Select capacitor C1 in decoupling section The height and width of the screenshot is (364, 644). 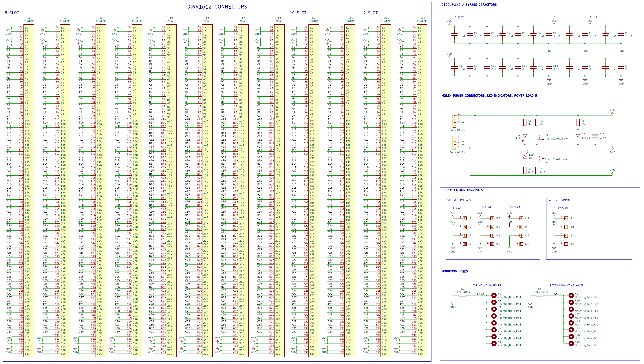[x=454, y=35]
